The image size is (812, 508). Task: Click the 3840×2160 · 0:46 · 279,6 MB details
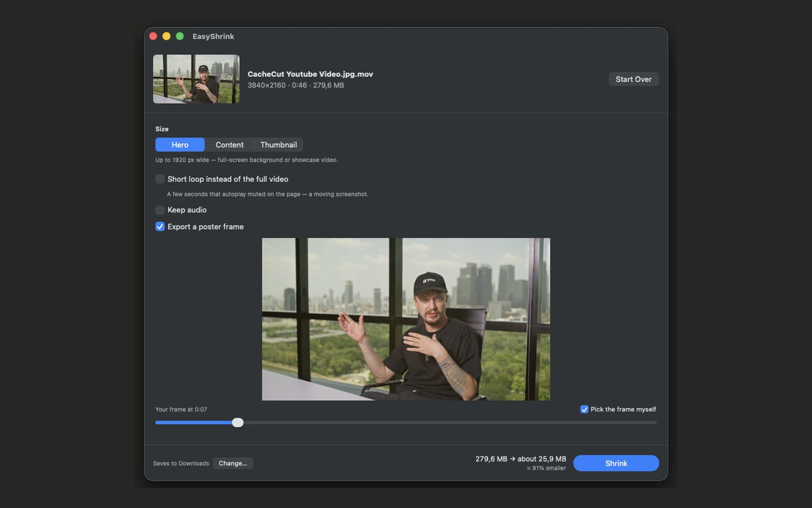(x=296, y=85)
